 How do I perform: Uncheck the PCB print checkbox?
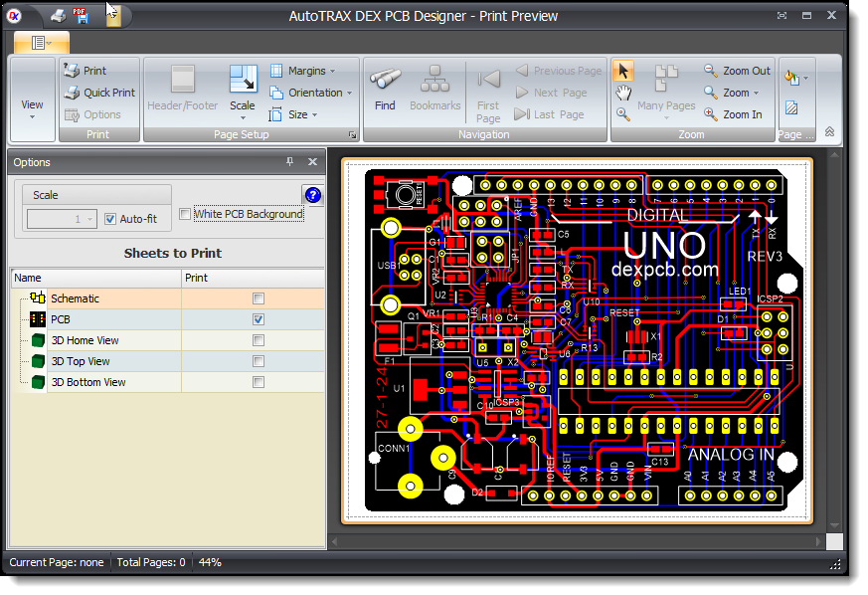click(259, 319)
